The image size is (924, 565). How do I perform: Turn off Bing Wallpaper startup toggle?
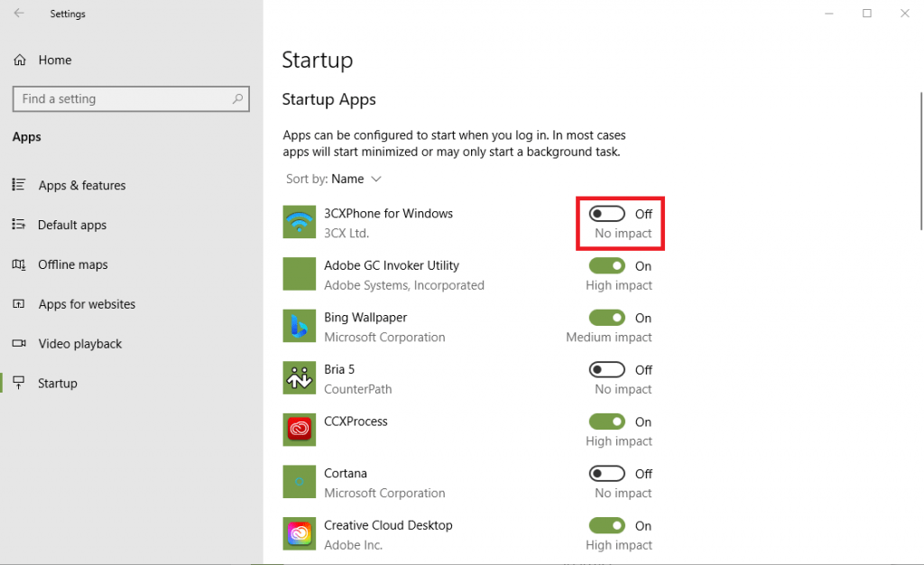[607, 318]
